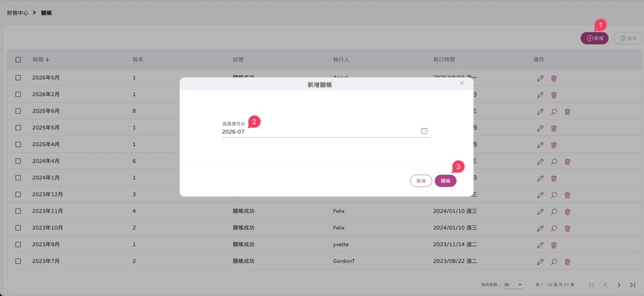View the 2023年10月 record with magnifier icon
Screen dimensions: 644x296
coord(554,228)
